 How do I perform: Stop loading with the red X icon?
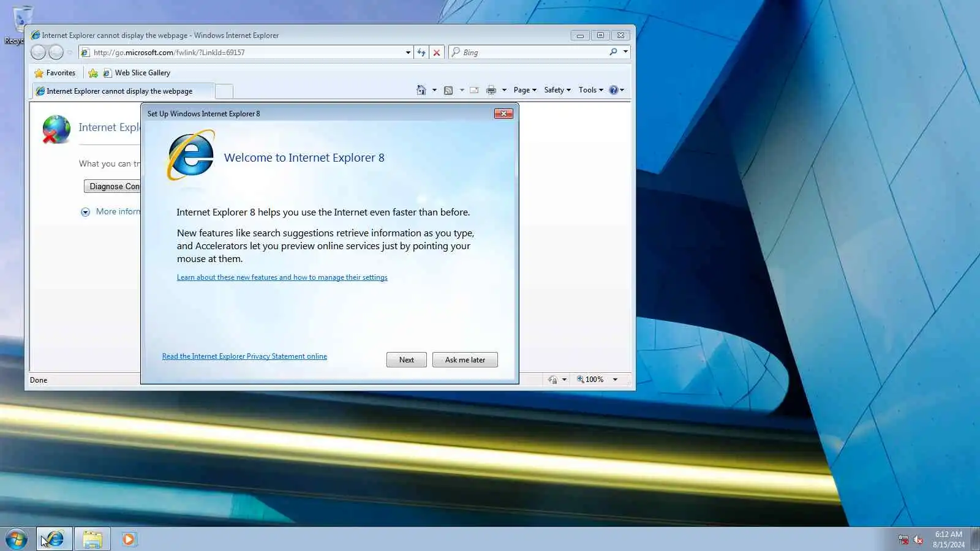(437, 53)
